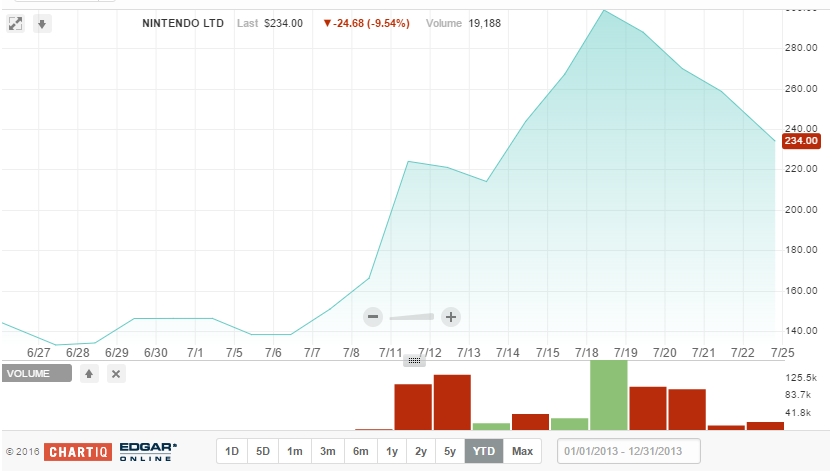Select the 6m time range

click(361, 451)
